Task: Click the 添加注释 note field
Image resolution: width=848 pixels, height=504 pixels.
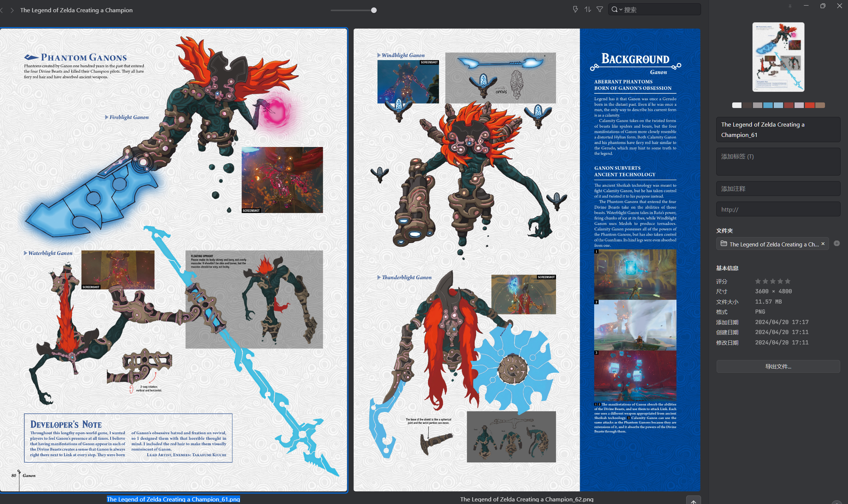Action: [778, 189]
